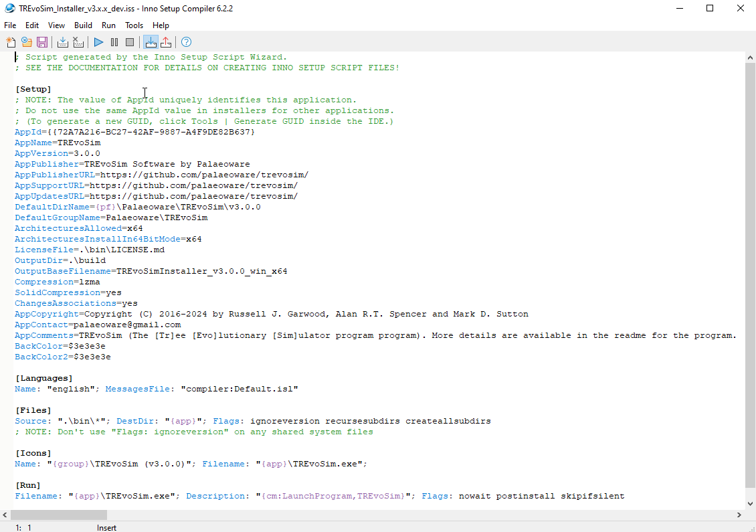Click the [Icons] section header

coord(33,453)
